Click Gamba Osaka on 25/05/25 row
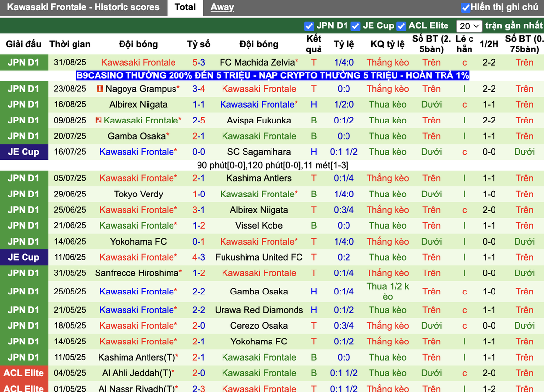Image resolution: width=544 pixels, height=392 pixels. (259, 292)
